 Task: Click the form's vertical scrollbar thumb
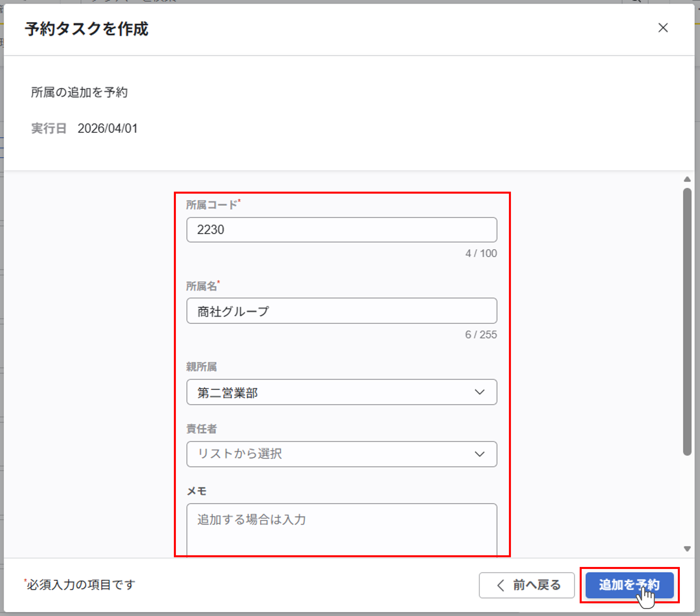point(687,322)
